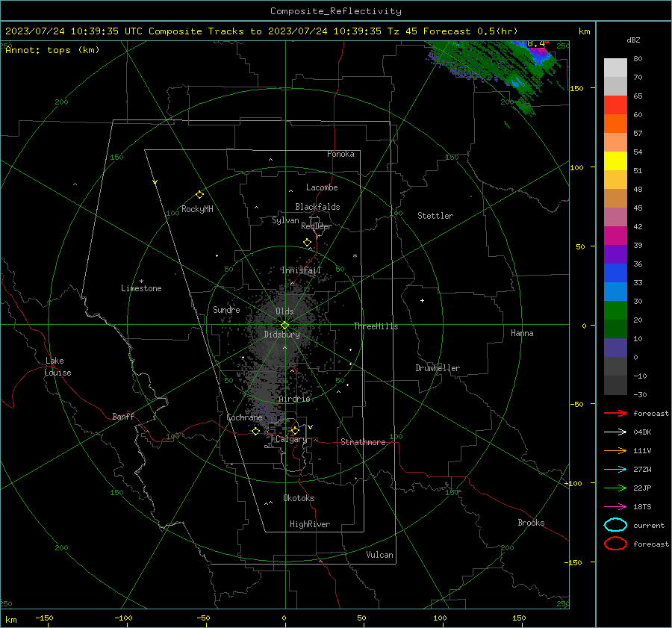The width and height of the screenshot is (672, 628).
Task: Click the 8.4 storm top annotation
Action: 535,44
